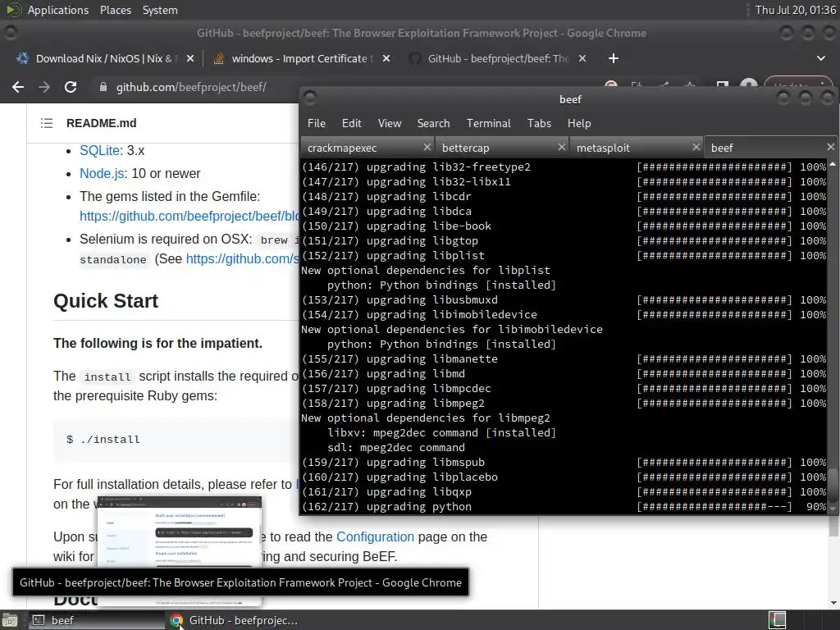Click Chrome page vertical scrollbar
Viewport: 840px width, 630px height.
point(833,563)
